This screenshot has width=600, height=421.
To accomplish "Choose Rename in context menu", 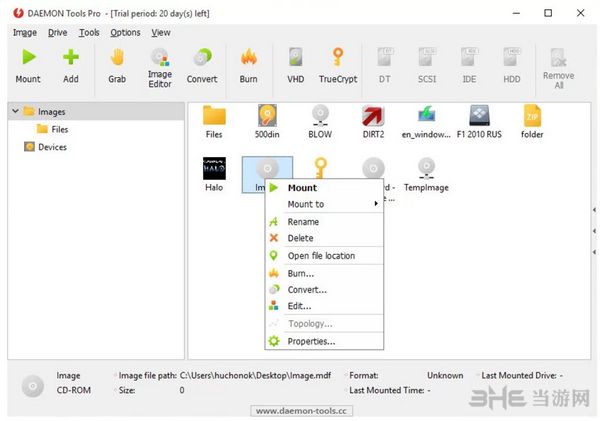I will [x=324, y=222].
